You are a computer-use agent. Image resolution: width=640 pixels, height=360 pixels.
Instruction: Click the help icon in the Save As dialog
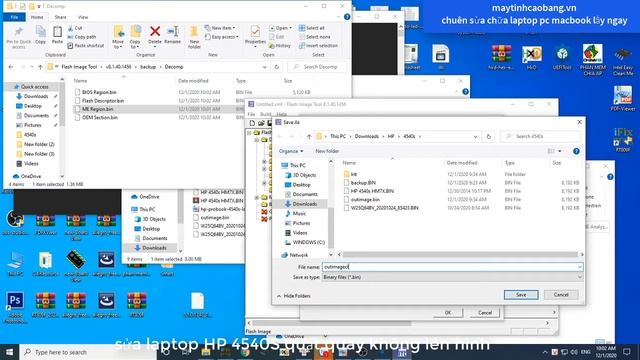(x=576, y=151)
